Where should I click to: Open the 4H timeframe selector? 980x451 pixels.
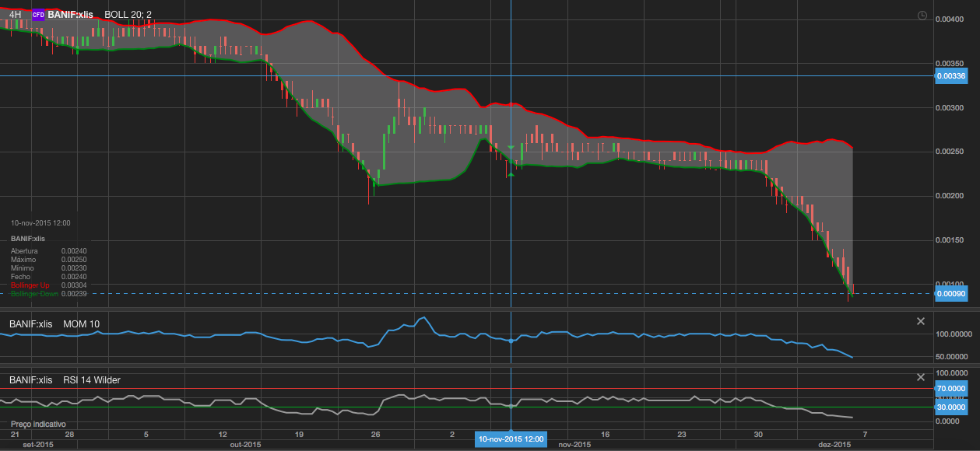[x=15, y=15]
